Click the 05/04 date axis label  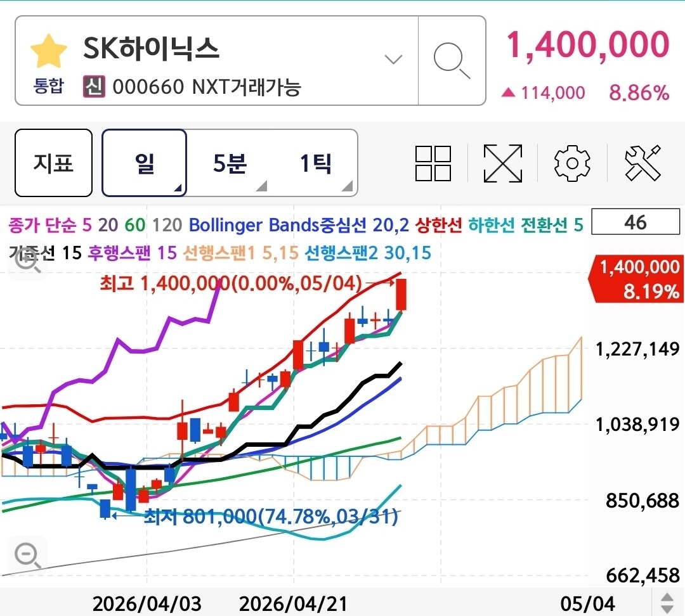pos(587,604)
